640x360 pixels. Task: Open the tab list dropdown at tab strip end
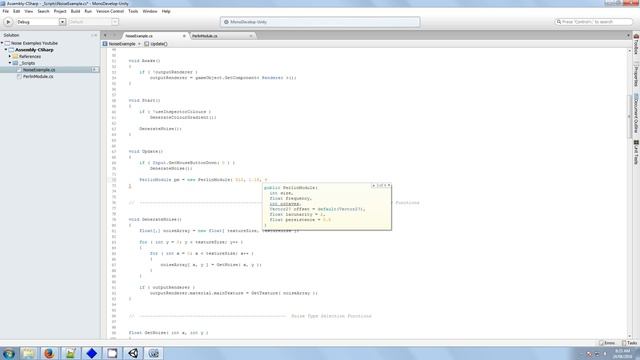tap(628, 36)
